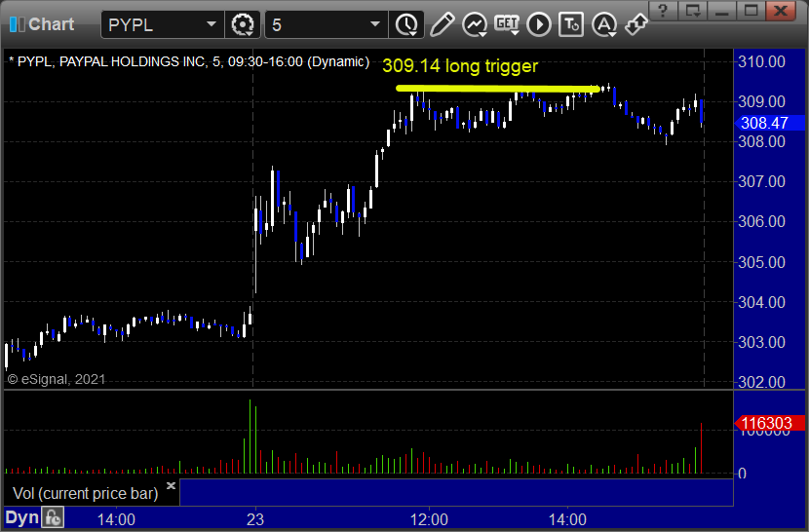Click the play replay button

click(539, 24)
